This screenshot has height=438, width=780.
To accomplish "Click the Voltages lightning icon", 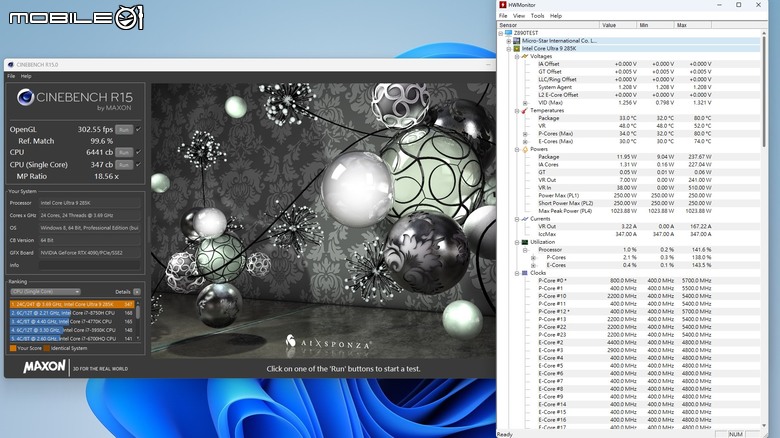I will tap(524, 56).
